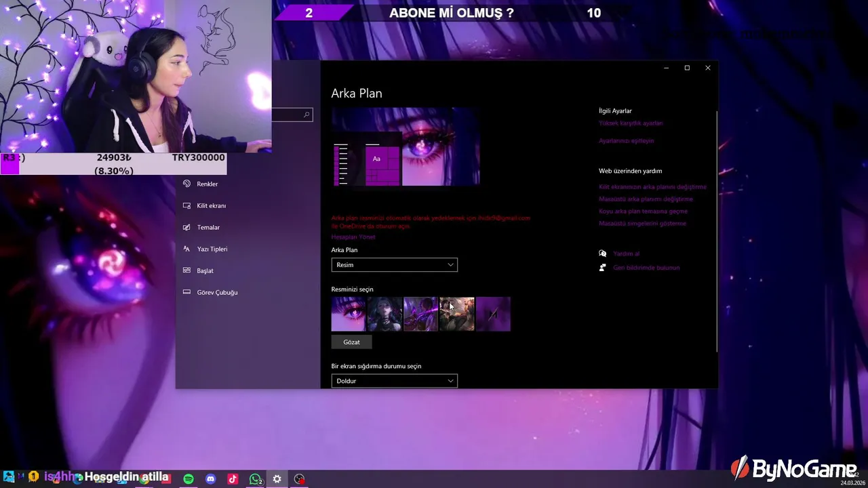Select the purple eye wallpaper thumbnail
Screen dimensions: 868x488
click(349, 314)
